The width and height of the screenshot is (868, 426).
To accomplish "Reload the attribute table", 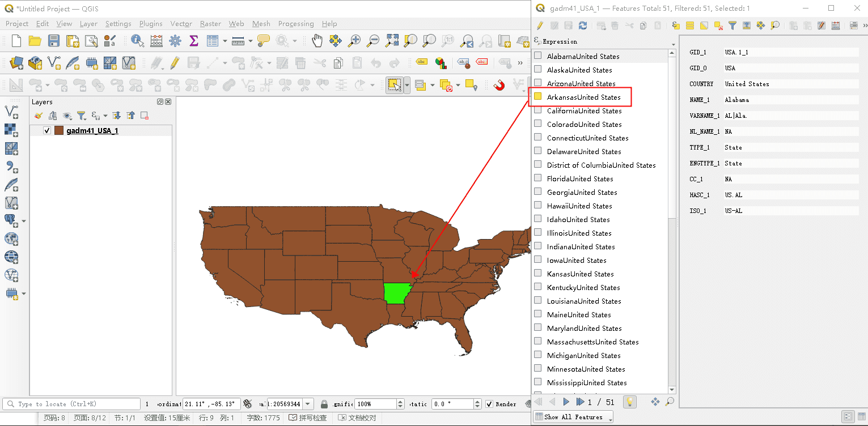I will coord(583,25).
